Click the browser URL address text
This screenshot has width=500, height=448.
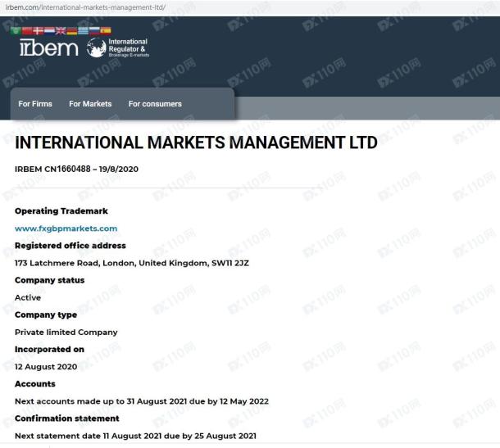click(85, 7)
